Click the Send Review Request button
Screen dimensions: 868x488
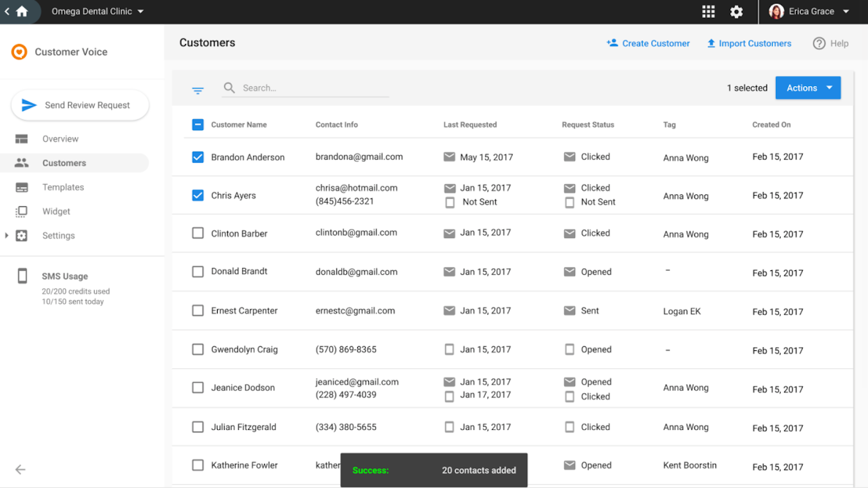[80, 105]
